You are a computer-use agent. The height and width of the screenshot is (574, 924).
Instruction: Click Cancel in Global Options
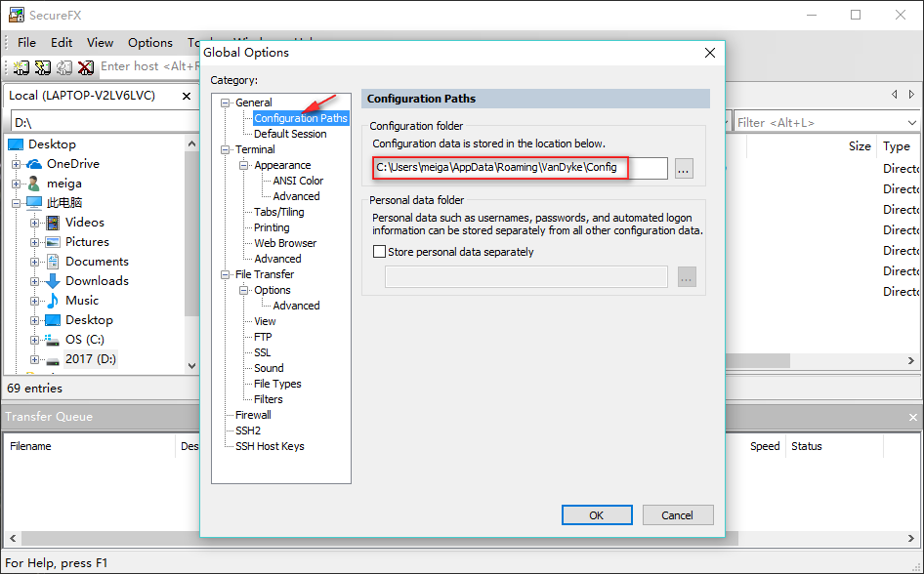pos(677,515)
